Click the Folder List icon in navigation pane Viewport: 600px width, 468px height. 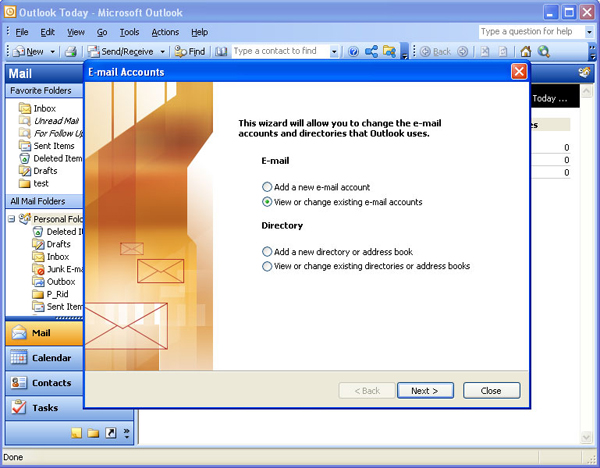[x=93, y=433]
